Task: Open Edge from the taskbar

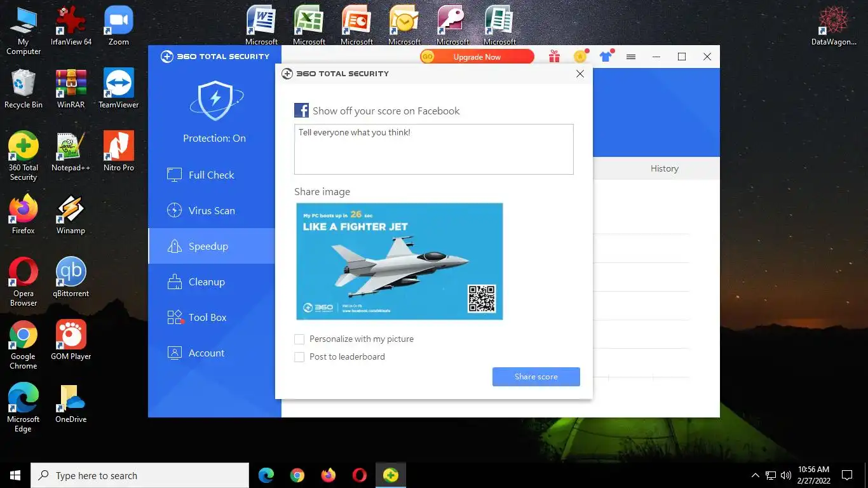Action: pyautogui.click(x=266, y=475)
